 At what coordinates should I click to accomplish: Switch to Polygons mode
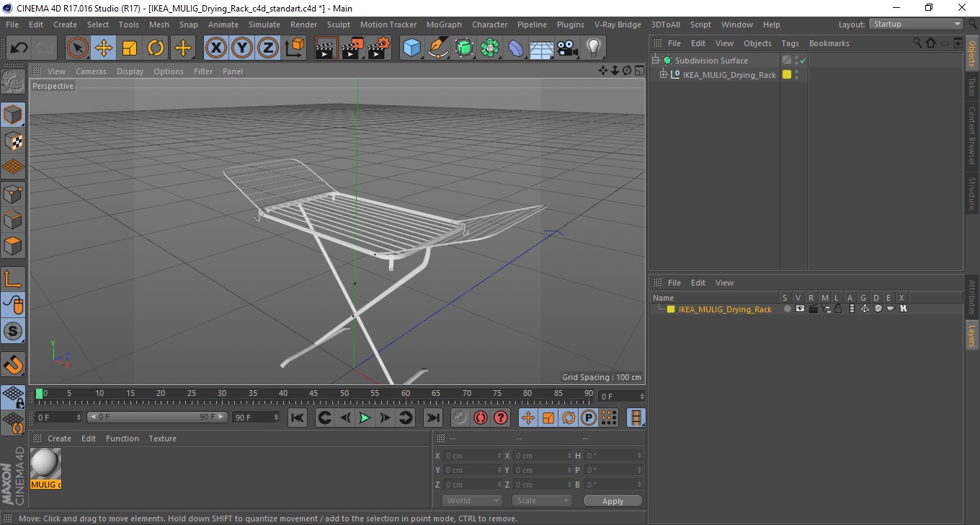point(13,245)
